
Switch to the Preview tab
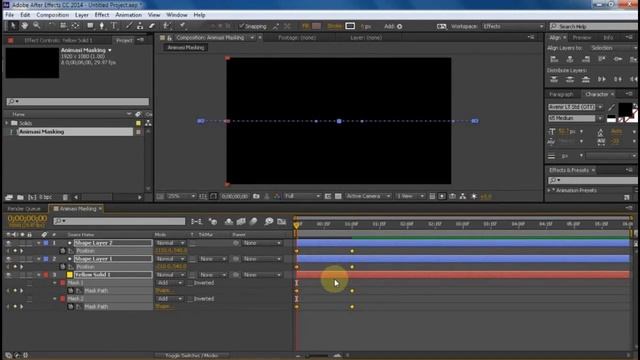[582, 38]
